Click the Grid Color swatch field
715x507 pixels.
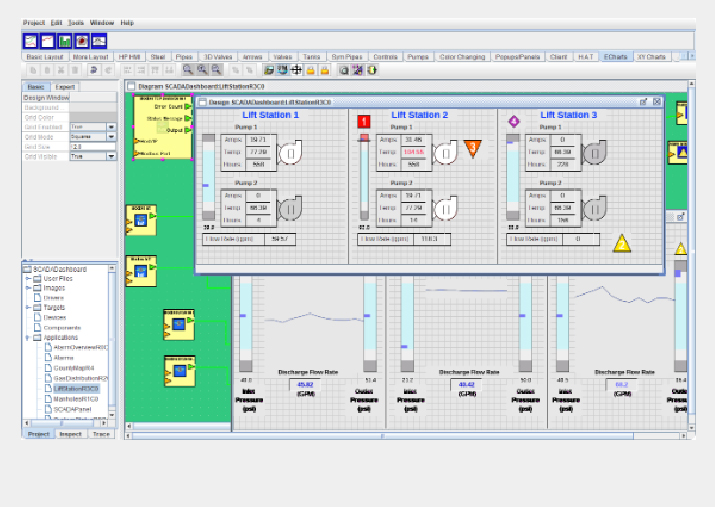[93, 117]
